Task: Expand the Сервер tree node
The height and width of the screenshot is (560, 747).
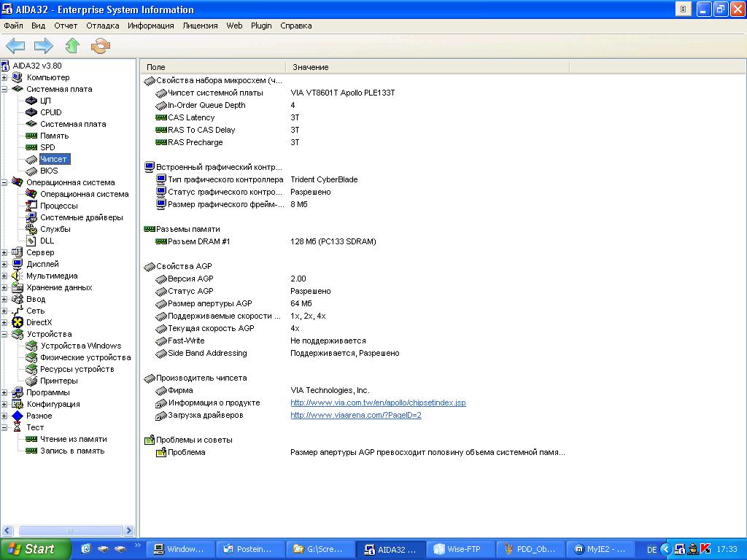Action: [4, 252]
